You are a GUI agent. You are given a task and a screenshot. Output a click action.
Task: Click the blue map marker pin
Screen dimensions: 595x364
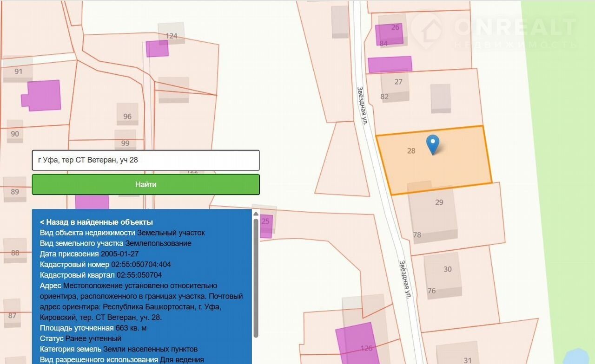(x=433, y=144)
